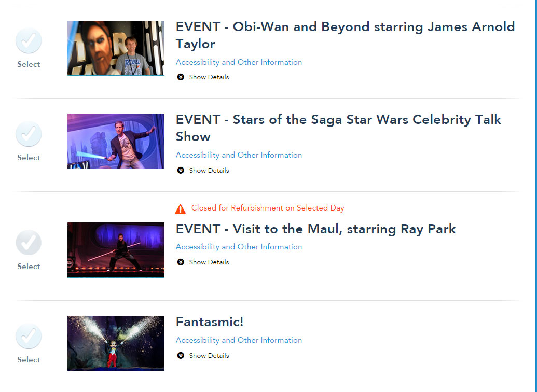Image resolution: width=537 pixels, height=392 pixels.
Task: Click the red refurbishment warning triangle icon
Action: coord(181,209)
